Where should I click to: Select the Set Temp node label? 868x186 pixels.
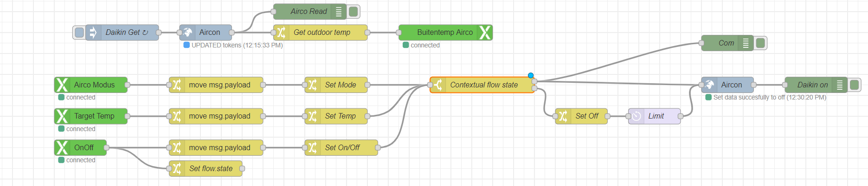341,116
